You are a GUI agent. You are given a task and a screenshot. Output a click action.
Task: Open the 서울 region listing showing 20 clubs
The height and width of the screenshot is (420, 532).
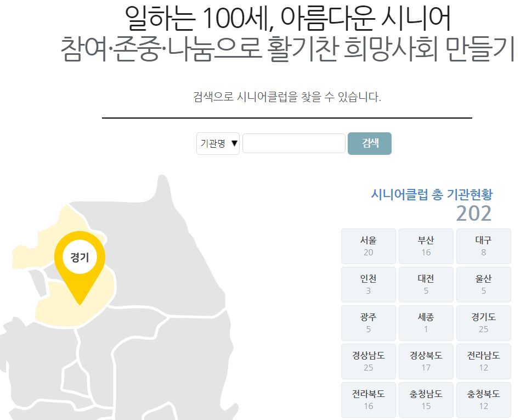[368, 246]
